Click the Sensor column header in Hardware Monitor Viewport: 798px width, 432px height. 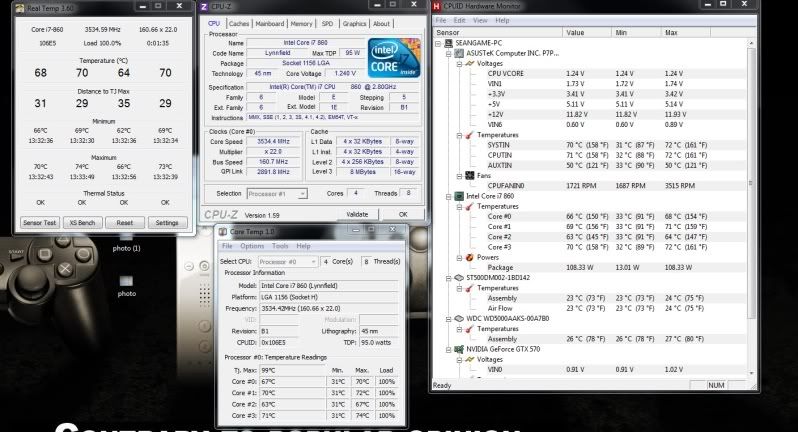[498, 33]
